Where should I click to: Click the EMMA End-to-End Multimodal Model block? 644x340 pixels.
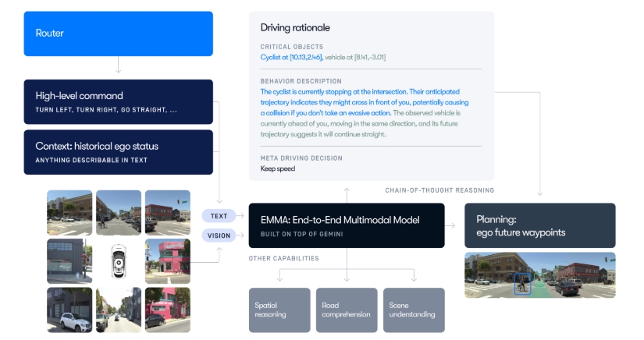coord(346,225)
